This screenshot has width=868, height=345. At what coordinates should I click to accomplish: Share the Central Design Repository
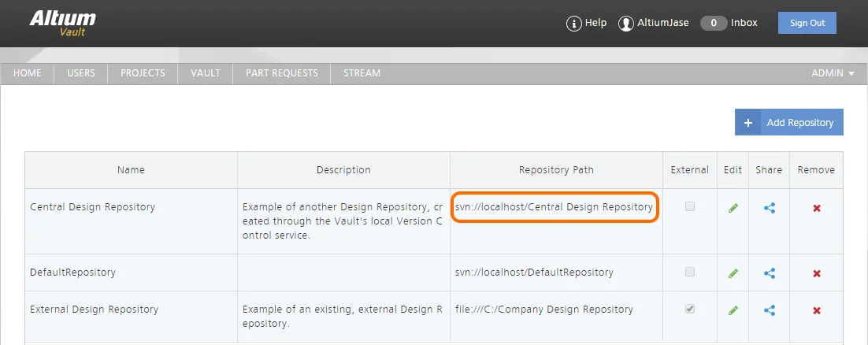coord(769,208)
